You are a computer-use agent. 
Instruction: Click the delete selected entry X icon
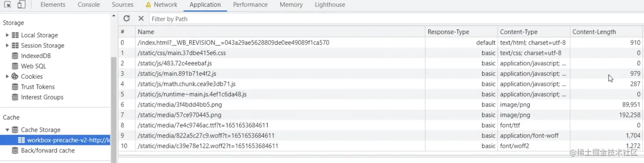tap(141, 18)
